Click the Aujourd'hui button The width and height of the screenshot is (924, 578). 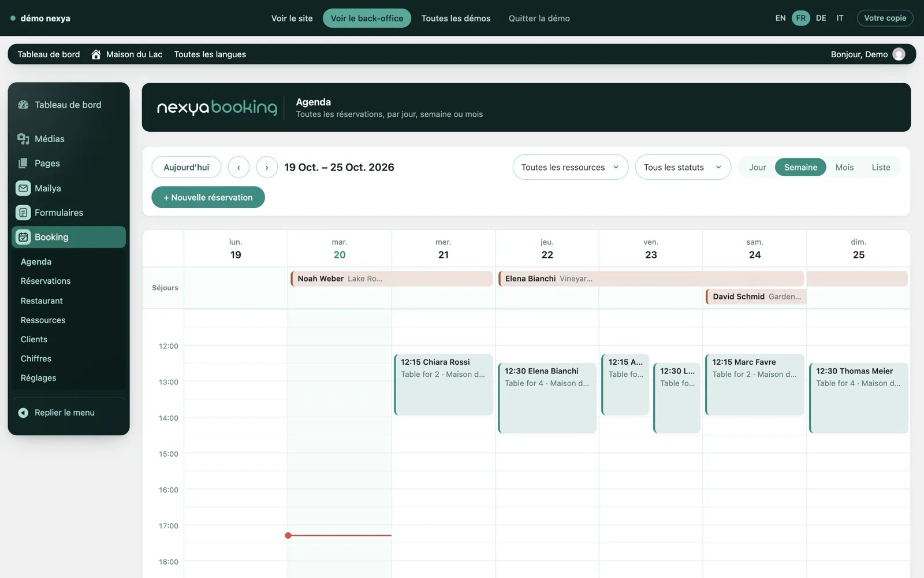(x=186, y=167)
